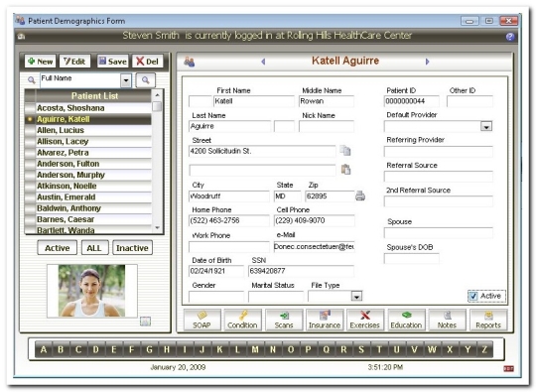Click the photo capture icon below picture
This screenshot has width=536, height=392.
pos(145,322)
